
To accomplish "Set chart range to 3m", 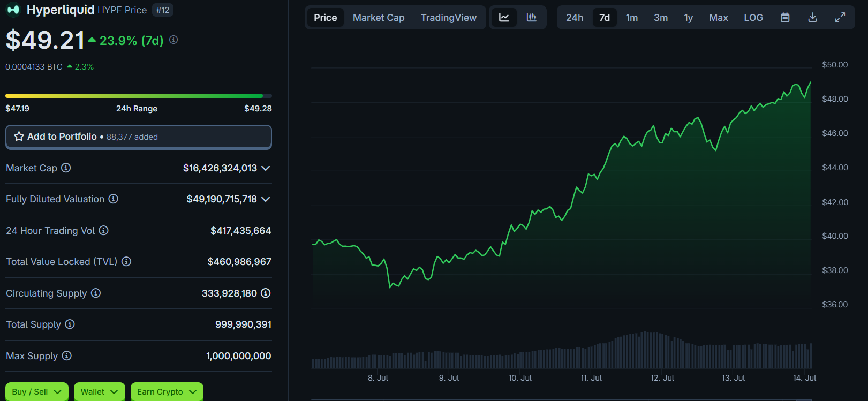I will (x=661, y=18).
